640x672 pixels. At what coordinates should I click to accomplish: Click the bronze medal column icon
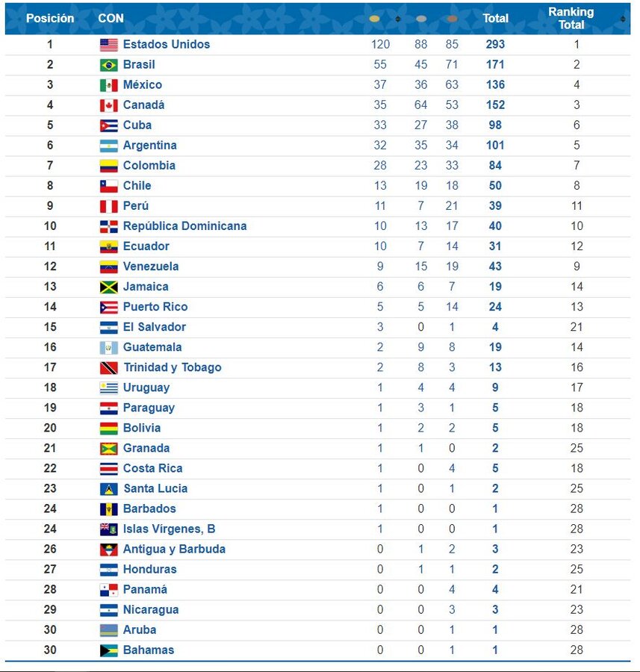pyautogui.click(x=452, y=18)
